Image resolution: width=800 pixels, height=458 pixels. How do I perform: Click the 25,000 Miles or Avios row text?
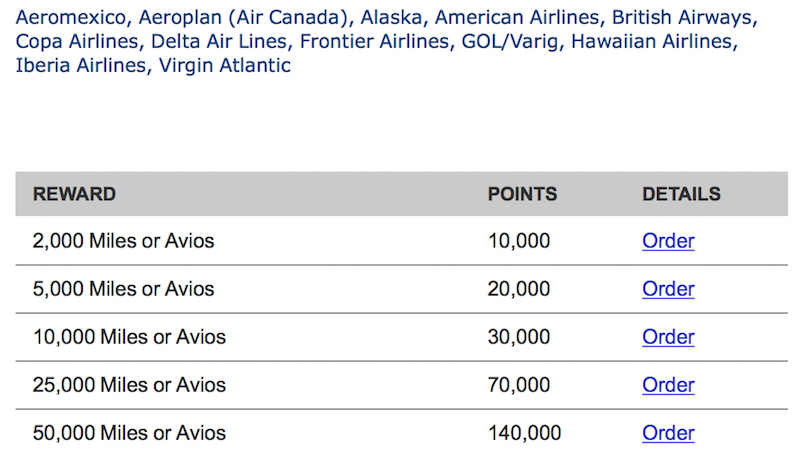pos(129,385)
